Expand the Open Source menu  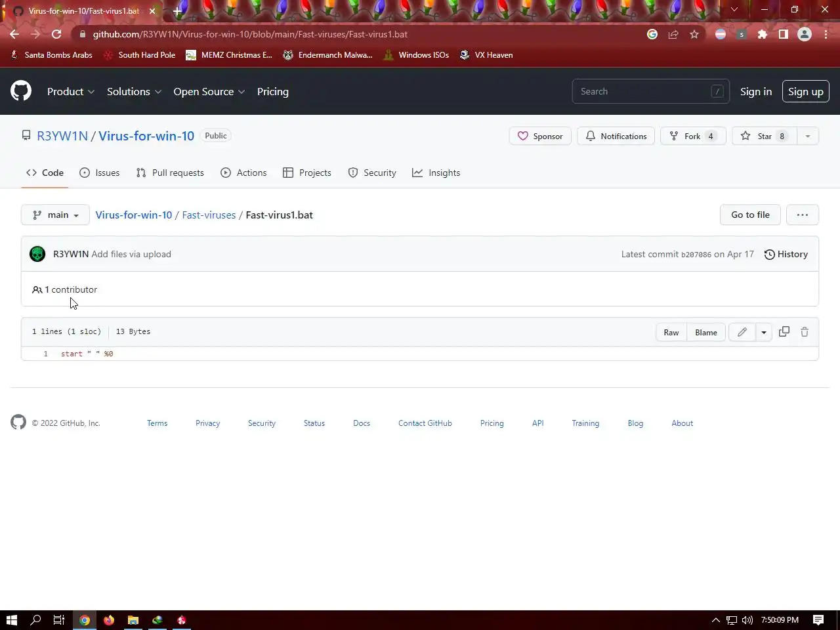[209, 91]
